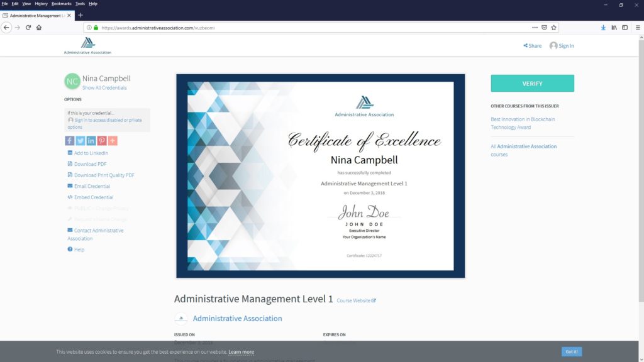Click Learn more in cookie banner
The image size is (644, 362).
coord(241,352)
